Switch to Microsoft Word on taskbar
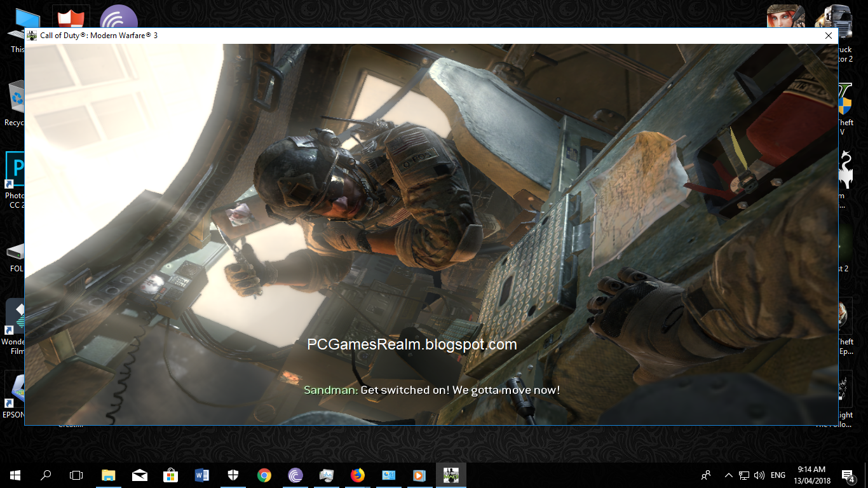 coord(202,475)
